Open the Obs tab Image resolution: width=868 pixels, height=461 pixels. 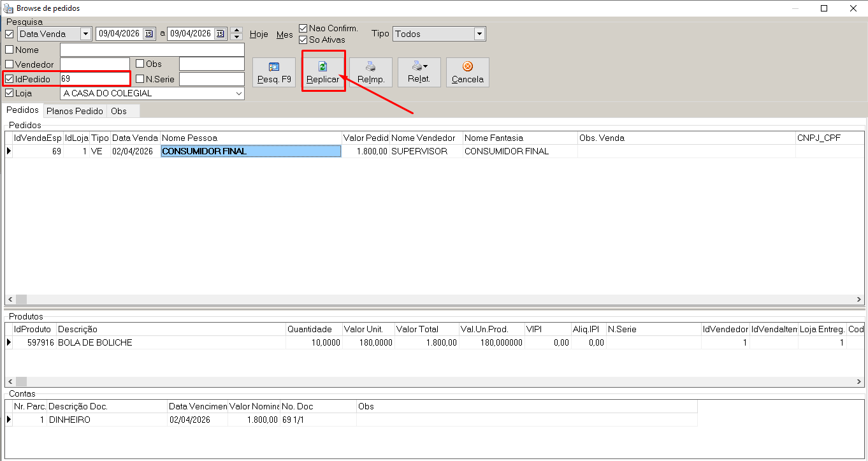pyautogui.click(x=119, y=111)
